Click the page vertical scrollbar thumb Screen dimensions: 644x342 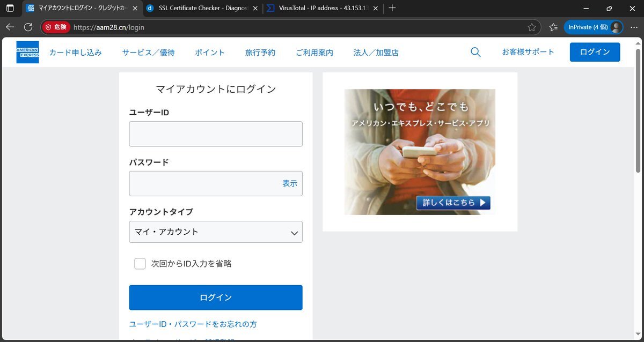click(638, 110)
